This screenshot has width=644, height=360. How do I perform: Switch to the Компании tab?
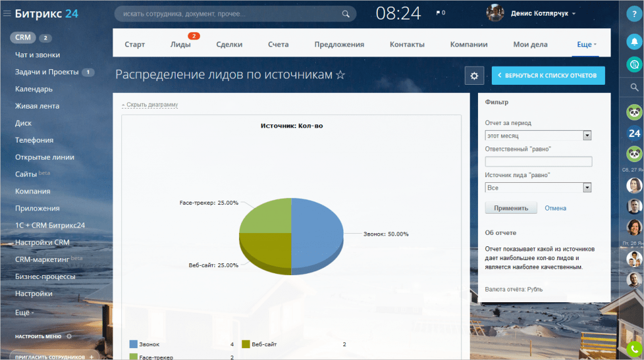469,45
